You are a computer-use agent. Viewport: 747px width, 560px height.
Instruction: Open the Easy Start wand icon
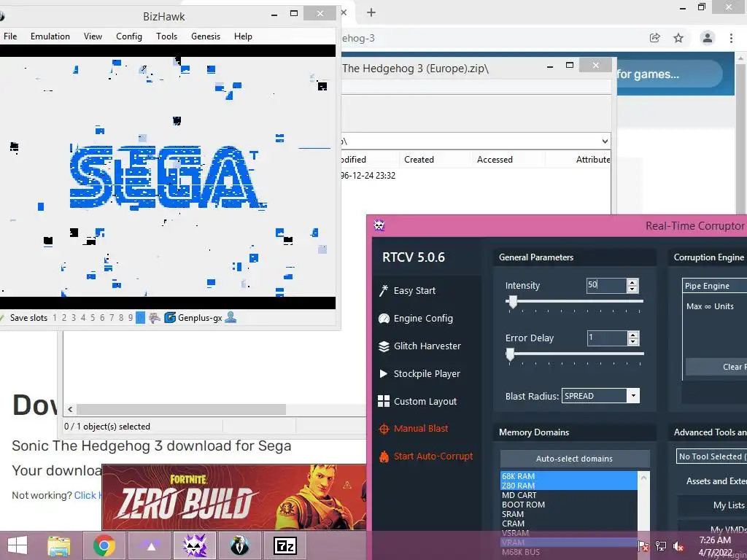[x=384, y=290]
